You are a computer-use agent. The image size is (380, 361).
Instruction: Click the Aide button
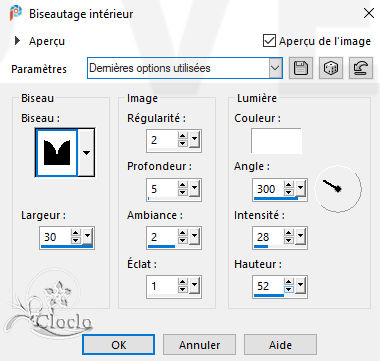(x=280, y=345)
